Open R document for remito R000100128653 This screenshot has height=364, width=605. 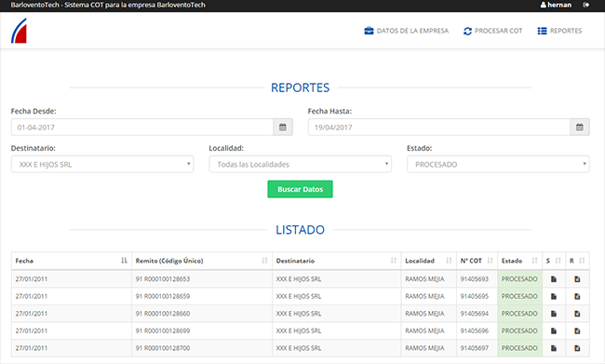577,279
